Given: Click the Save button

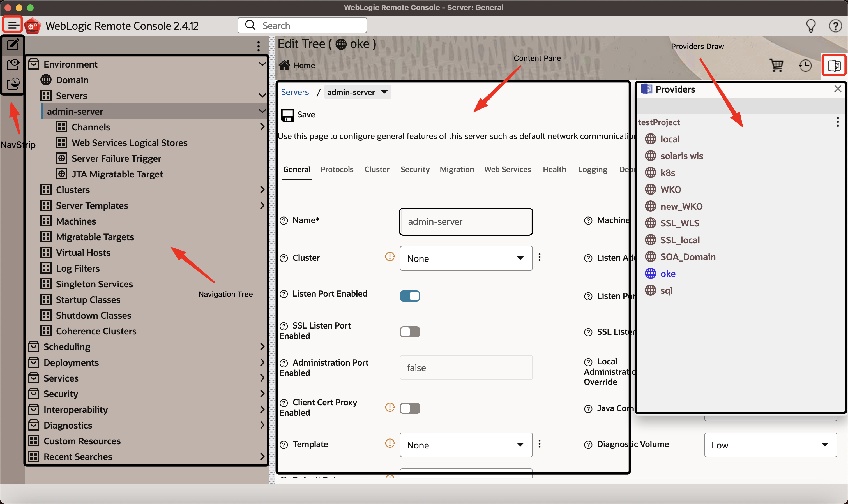Looking at the screenshot, I should point(298,115).
